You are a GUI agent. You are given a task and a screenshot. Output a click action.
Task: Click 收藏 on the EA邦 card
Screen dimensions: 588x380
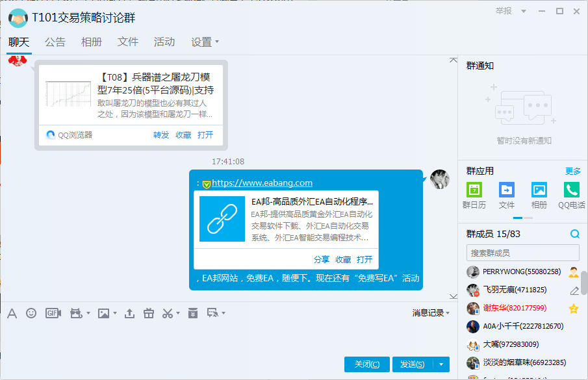343,259
